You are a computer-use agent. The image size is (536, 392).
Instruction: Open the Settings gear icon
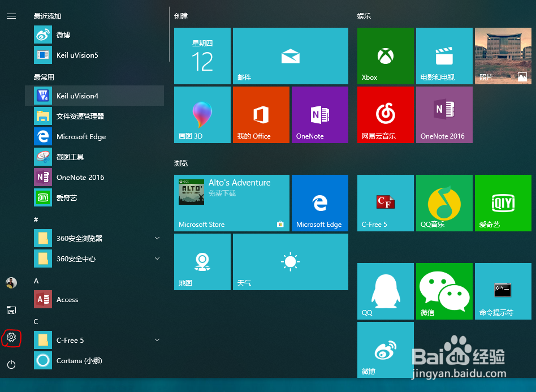click(11, 337)
